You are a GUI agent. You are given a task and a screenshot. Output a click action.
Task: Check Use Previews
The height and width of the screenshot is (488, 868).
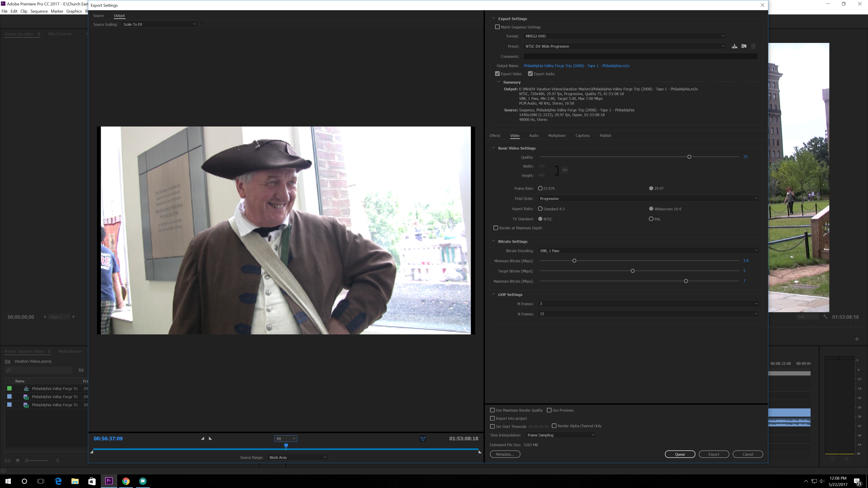coord(549,410)
